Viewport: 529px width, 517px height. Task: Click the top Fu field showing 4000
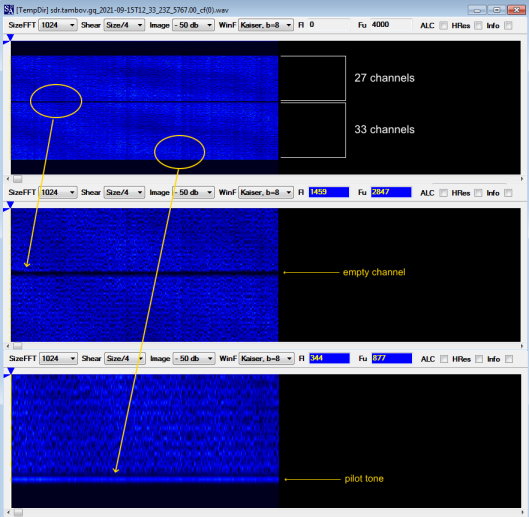[x=391, y=25]
